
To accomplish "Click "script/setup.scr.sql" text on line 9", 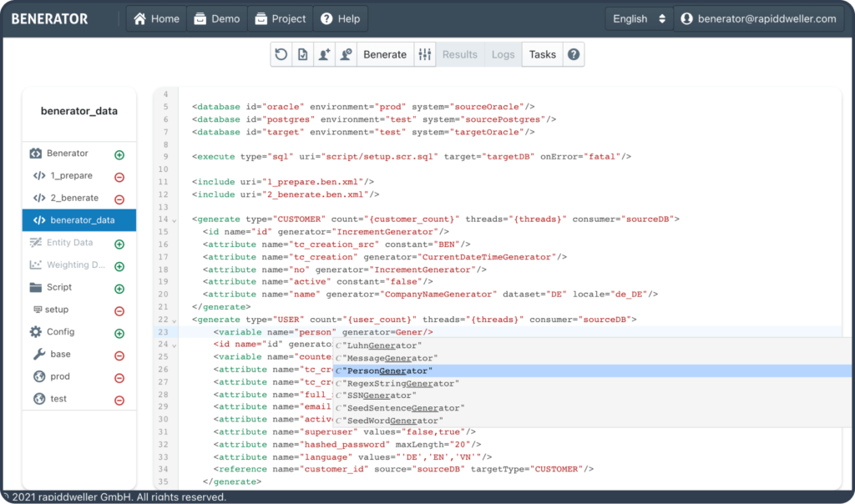I will click(380, 156).
